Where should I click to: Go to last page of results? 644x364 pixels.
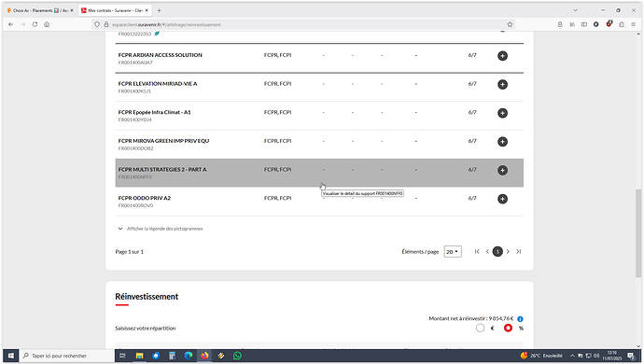point(519,251)
